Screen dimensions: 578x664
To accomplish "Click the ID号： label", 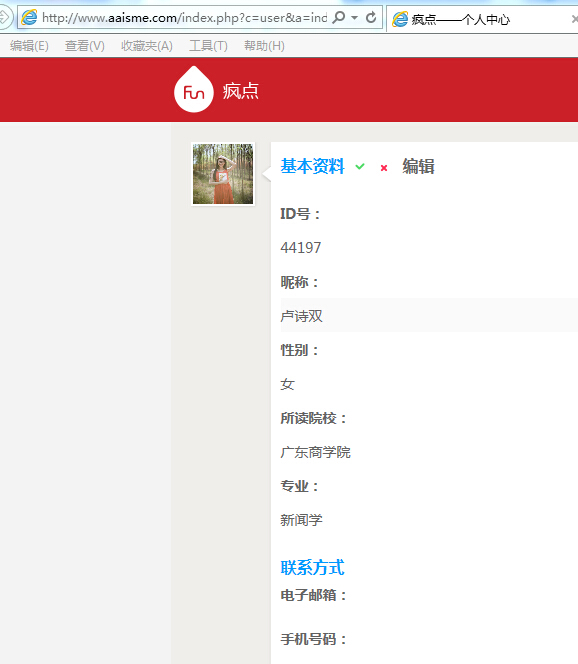I will (x=301, y=214).
